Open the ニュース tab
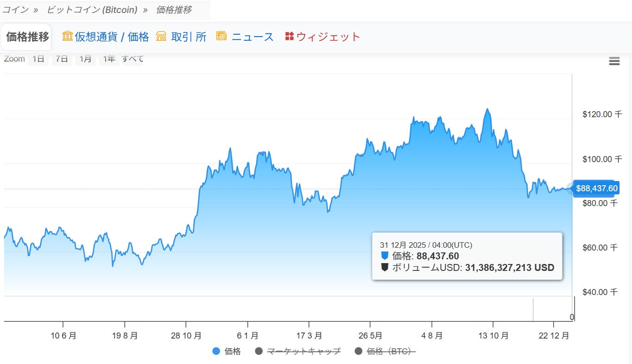Image resolution: width=632 pixels, height=364 pixels. (253, 37)
